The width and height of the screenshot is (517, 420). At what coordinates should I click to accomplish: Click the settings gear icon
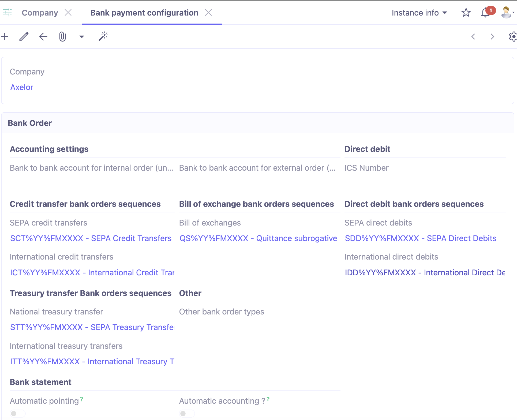tap(513, 37)
